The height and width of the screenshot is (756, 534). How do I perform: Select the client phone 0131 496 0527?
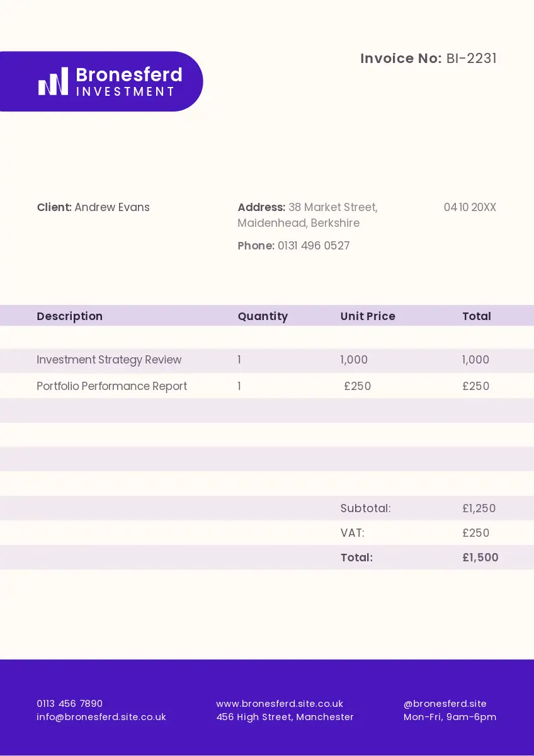click(313, 246)
